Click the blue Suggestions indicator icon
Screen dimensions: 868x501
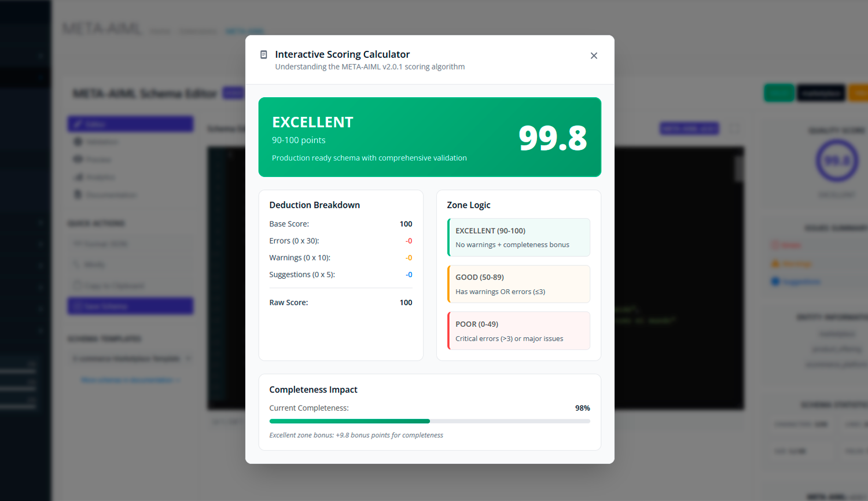[775, 282]
